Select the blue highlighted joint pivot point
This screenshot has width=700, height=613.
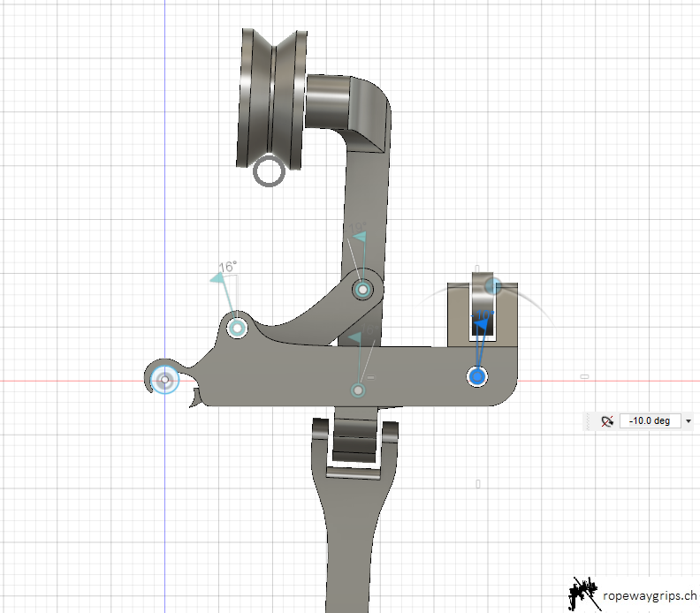[477, 377]
